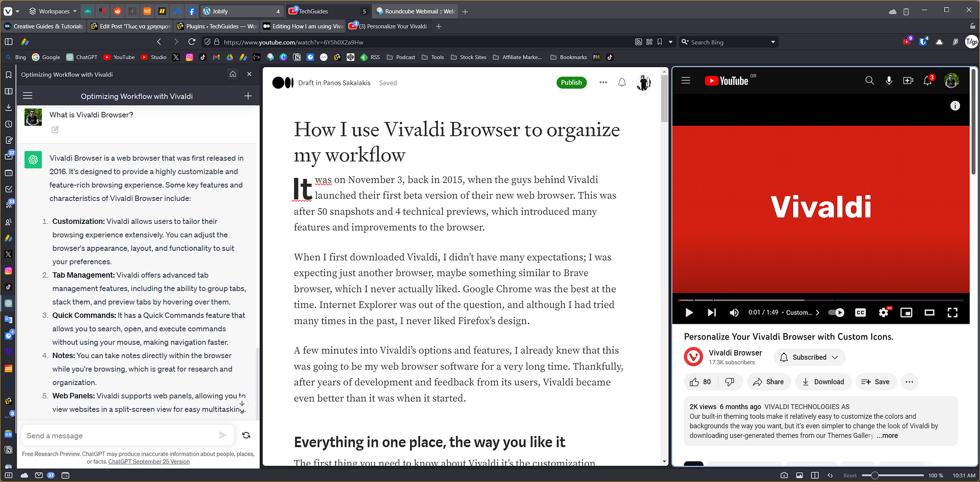Toggle YouTube autoplay switch
The image size is (980, 482).
pos(836,313)
